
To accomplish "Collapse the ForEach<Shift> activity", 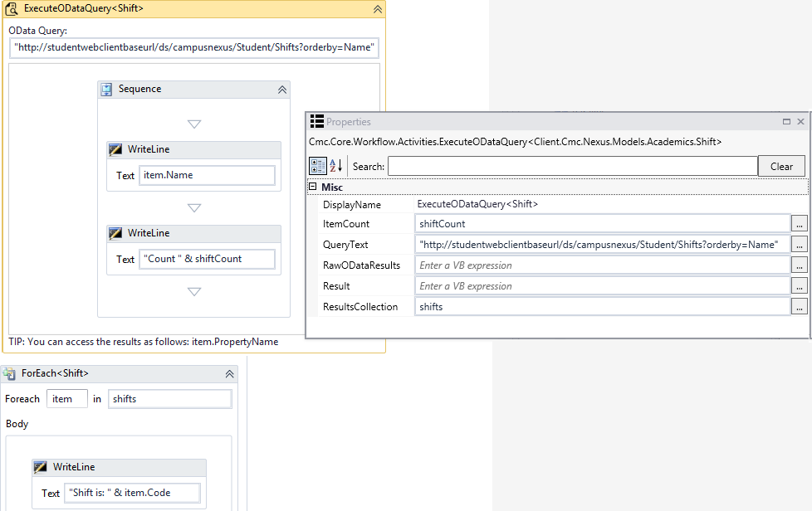I will [229, 374].
